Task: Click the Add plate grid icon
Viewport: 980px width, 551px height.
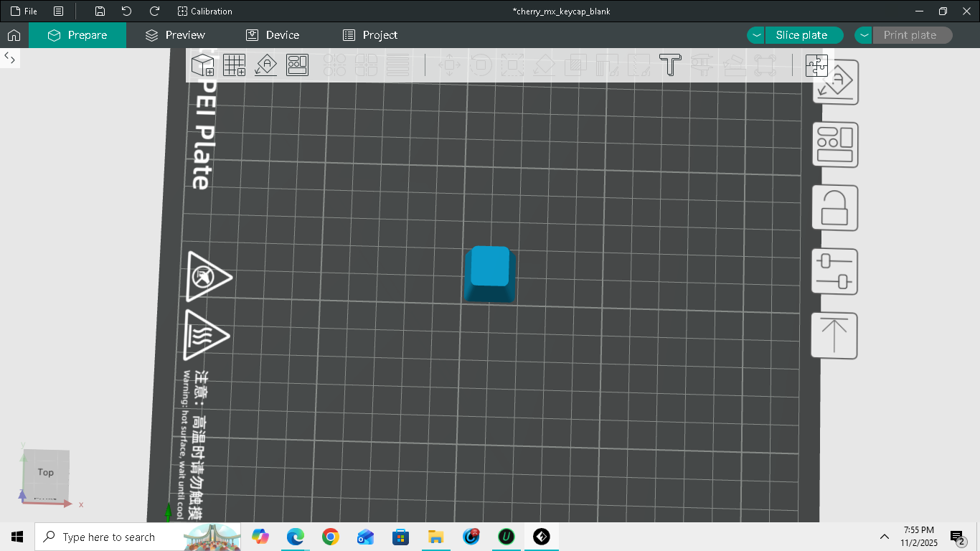Action: pos(235,65)
